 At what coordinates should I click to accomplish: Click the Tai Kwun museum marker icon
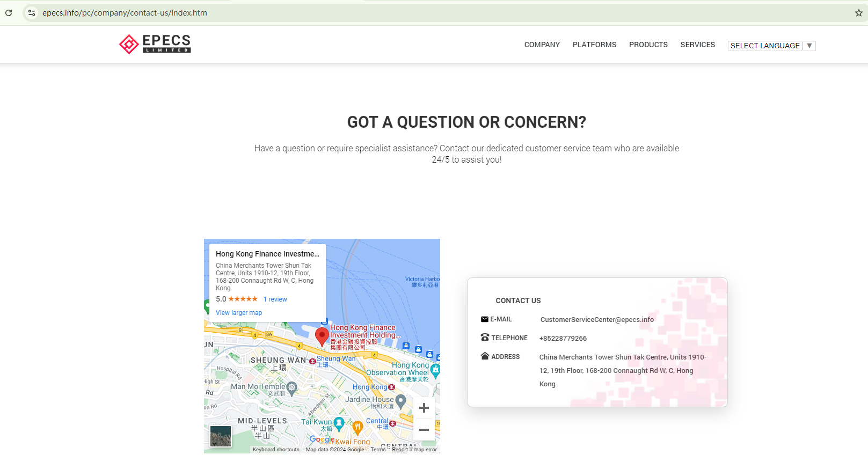(x=339, y=424)
